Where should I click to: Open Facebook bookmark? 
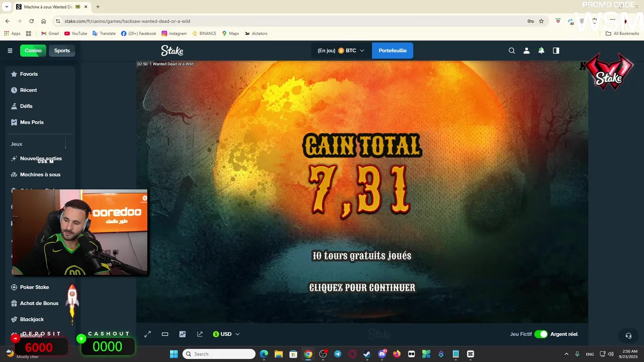point(138,34)
